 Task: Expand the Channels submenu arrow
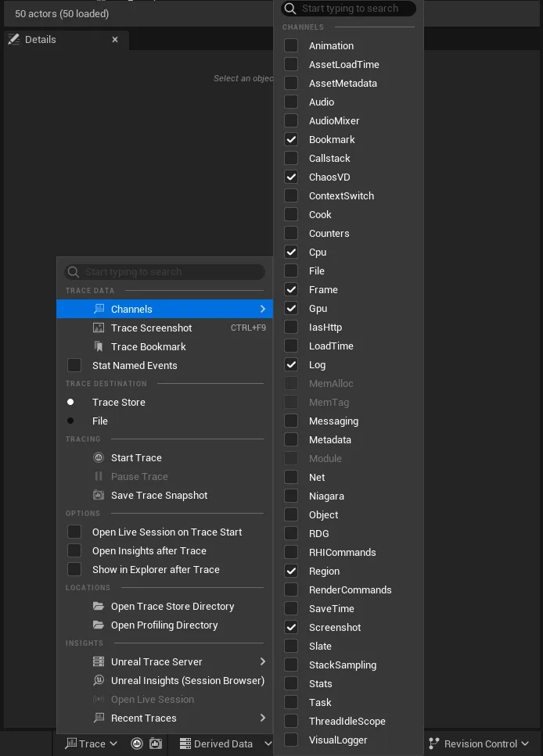263,309
